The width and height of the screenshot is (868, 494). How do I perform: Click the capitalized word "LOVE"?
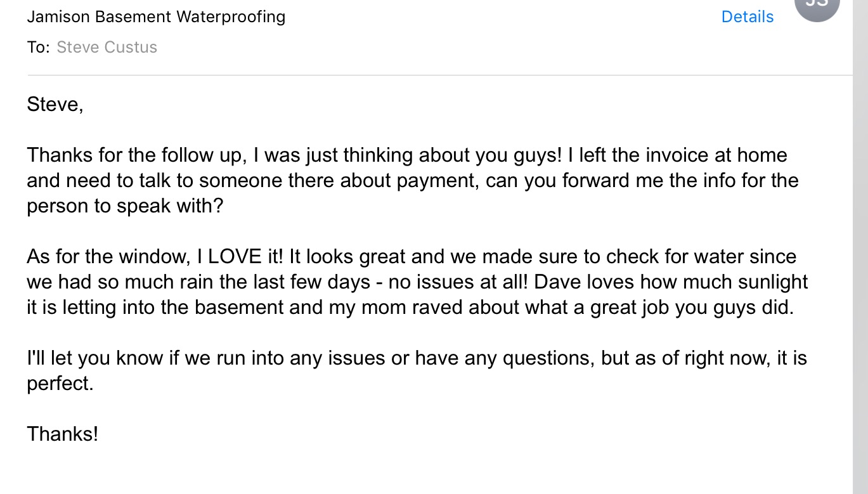pos(235,257)
